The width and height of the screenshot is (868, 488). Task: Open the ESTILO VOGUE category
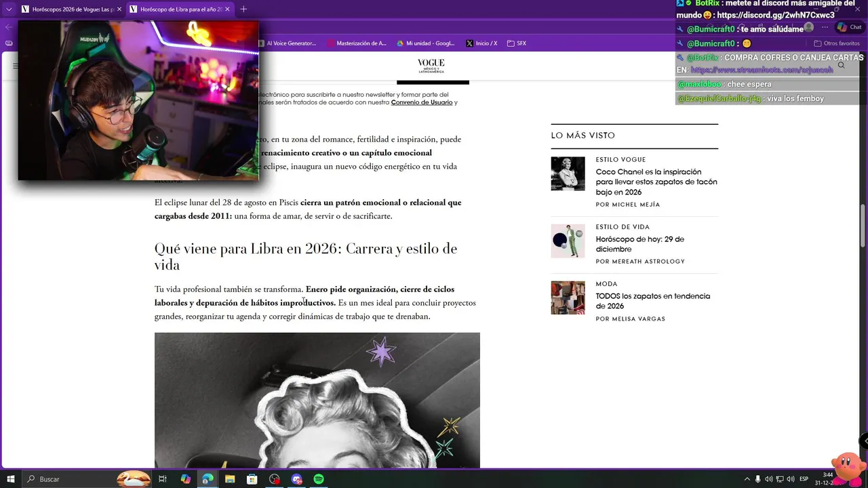point(620,160)
